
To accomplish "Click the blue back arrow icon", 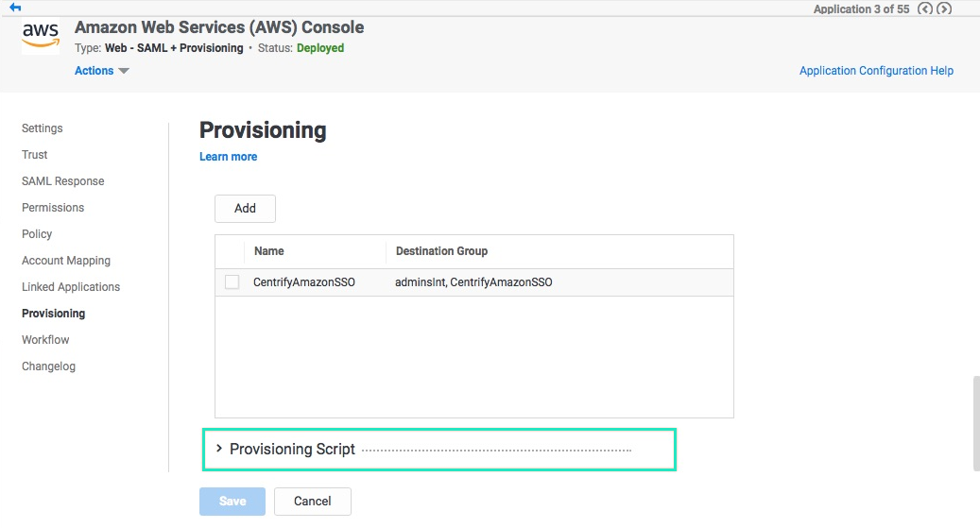I will tap(15, 8).
